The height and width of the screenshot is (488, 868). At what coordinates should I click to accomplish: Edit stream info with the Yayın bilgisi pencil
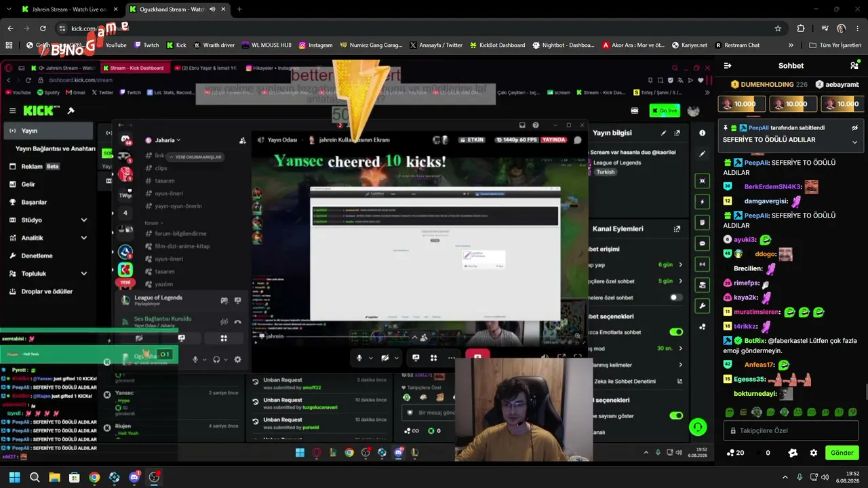pos(663,133)
